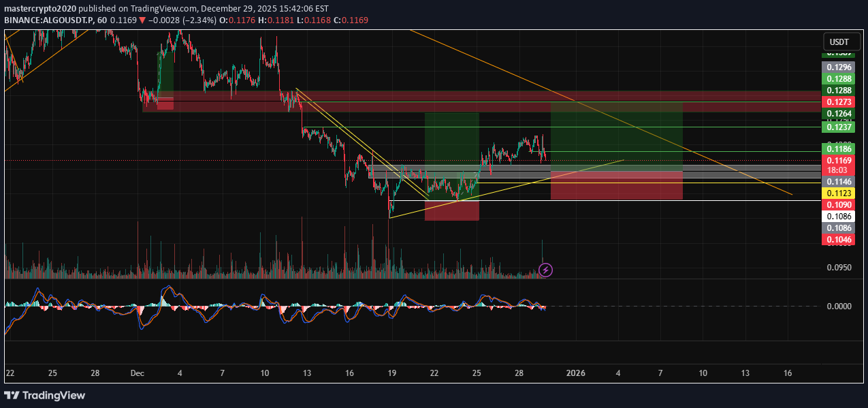868x408 pixels.
Task: Click the 0.1296 gray price label
Action: [838, 67]
